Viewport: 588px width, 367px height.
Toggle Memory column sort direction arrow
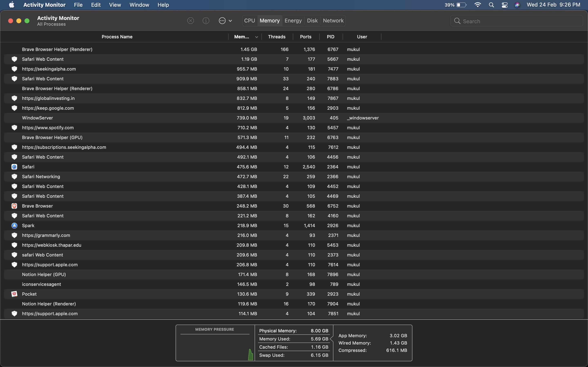pyautogui.click(x=256, y=37)
